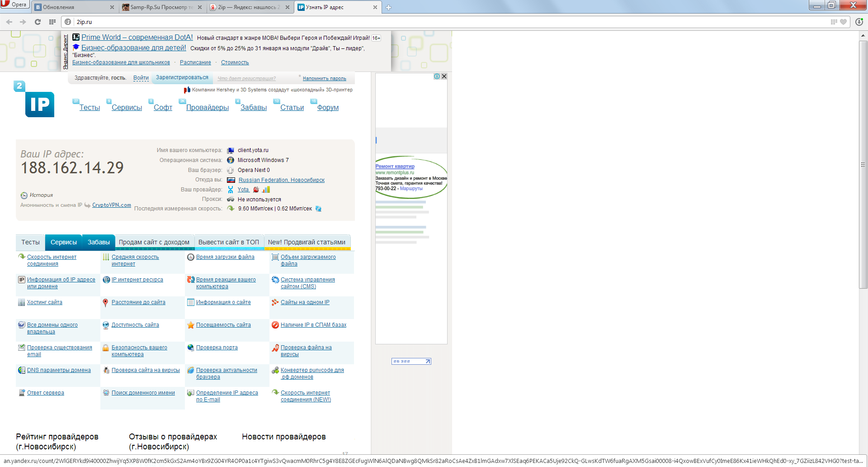Open Скорость интернет соединения service
This screenshot has height=467, width=868.
(52, 260)
